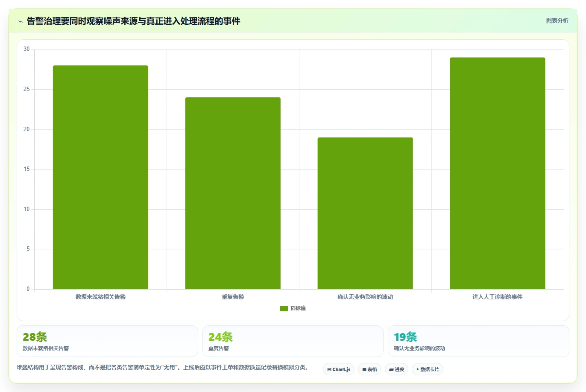This screenshot has width=586, height=392.
Task: Click the 24条 summary card
Action: click(x=293, y=341)
